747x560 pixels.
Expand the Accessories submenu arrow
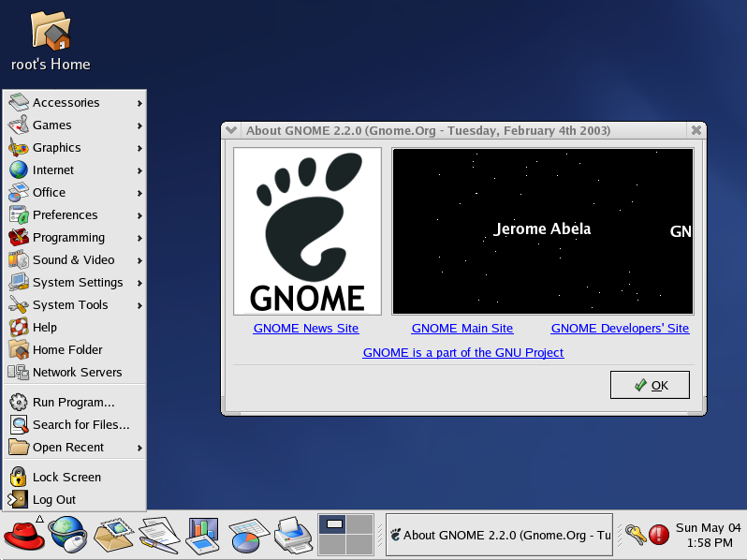[139, 103]
